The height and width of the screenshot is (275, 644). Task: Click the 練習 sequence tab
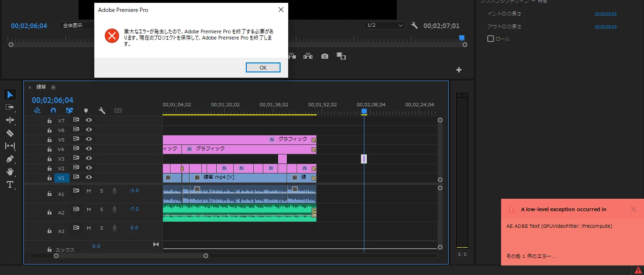[41, 87]
